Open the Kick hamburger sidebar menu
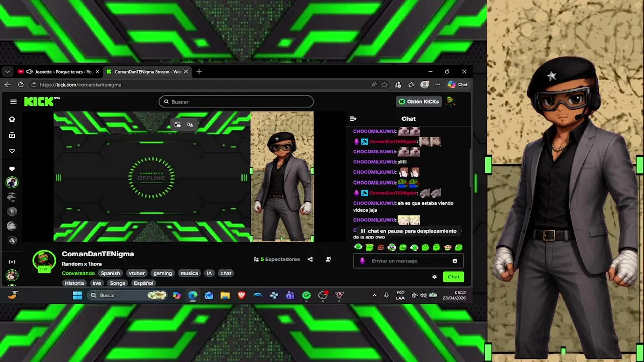644x362 pixels. pos(13,102)
